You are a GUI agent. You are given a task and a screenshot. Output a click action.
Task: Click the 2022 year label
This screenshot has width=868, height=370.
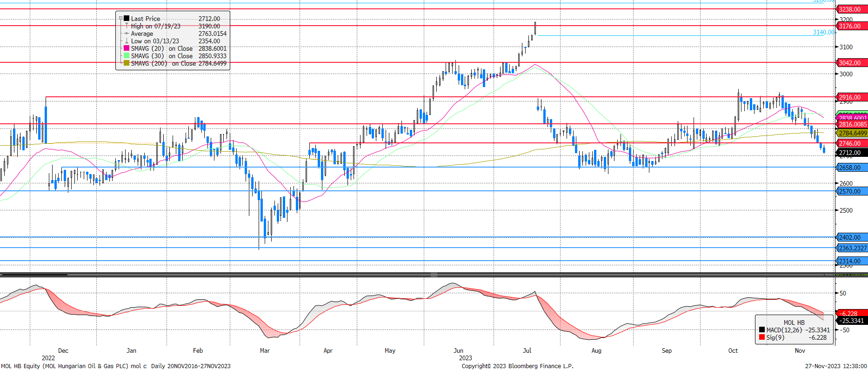[x=48, y=358]
